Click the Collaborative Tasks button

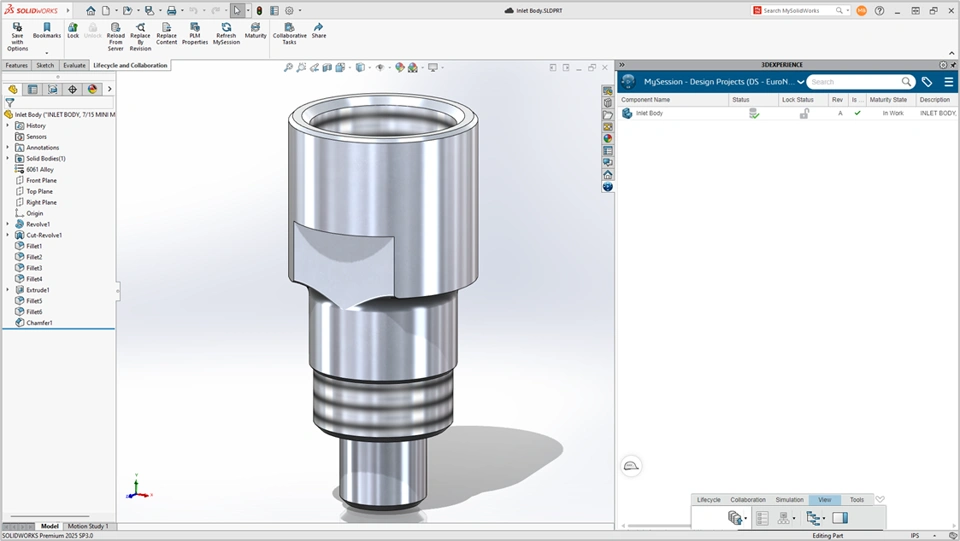point(289,34)
